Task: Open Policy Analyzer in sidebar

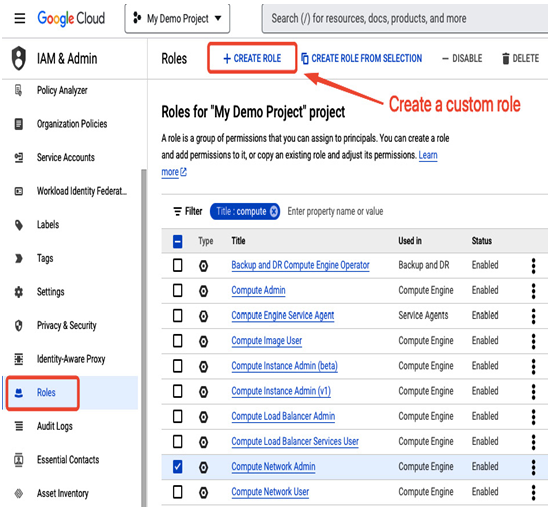Action: 62,90
